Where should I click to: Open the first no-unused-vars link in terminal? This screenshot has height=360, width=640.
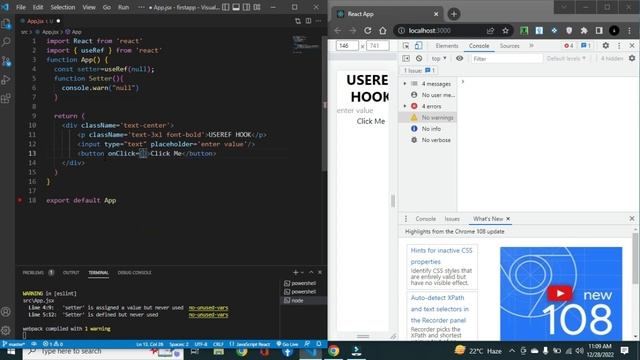click(x=208, y=308)
